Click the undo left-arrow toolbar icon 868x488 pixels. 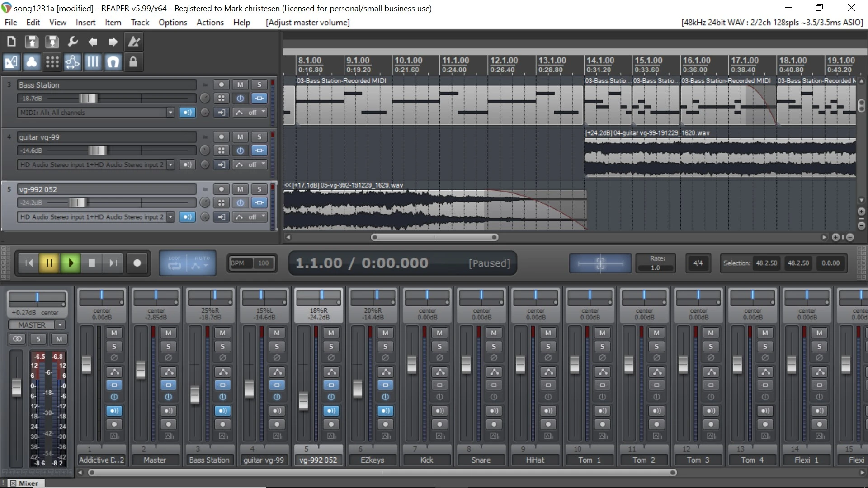pos(93,42)
